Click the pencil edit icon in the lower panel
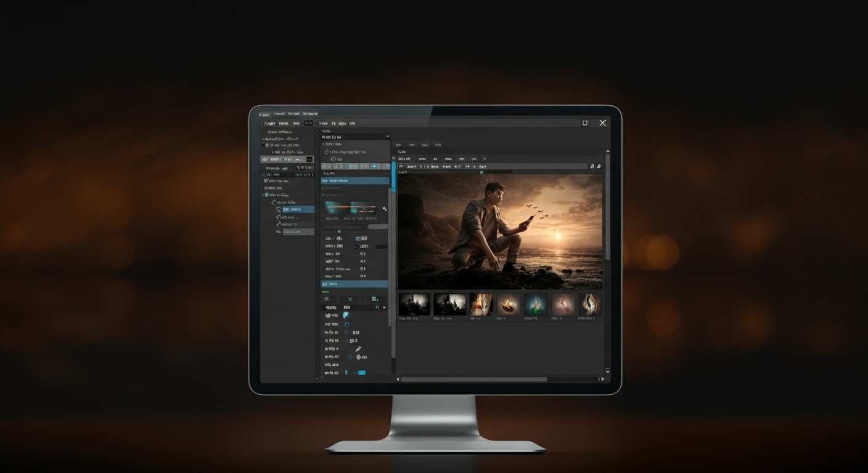Screen dimensions: 868x473 coord(358,349)
